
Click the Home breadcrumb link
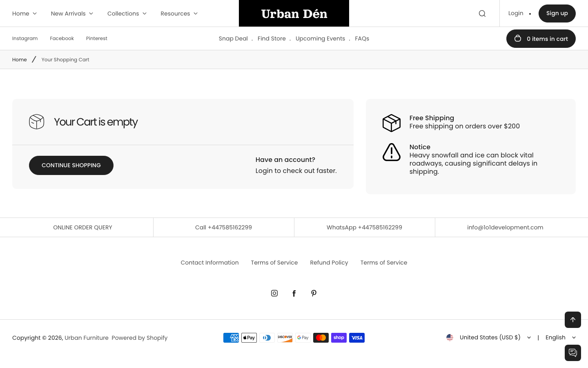20,60
